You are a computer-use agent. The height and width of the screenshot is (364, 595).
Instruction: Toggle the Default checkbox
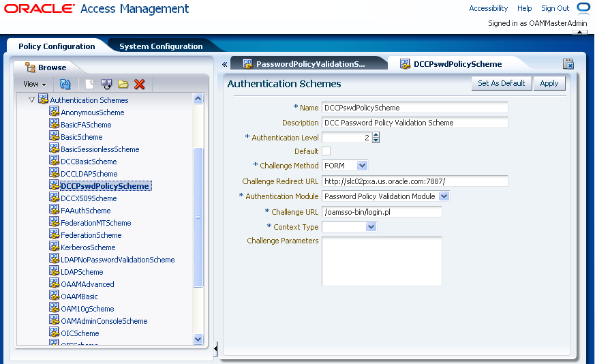326,151
